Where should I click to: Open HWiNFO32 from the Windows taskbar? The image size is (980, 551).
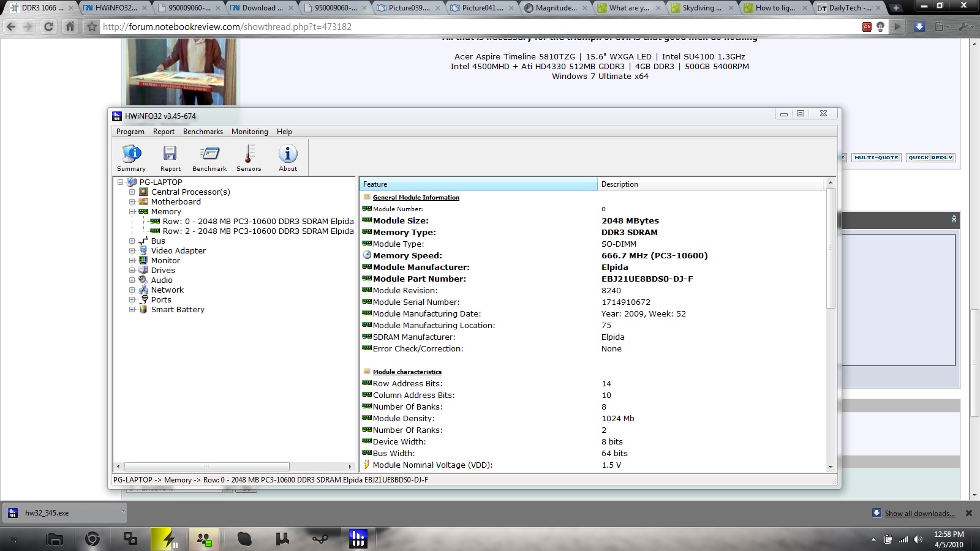pos(358,539)
